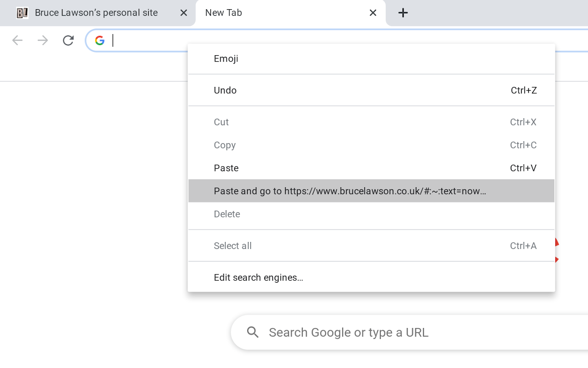The height and width of the screenshot is (368, 588).
Task: Choose Paste and go to brucelawson.co.uk
Action: tap(371, 191)
